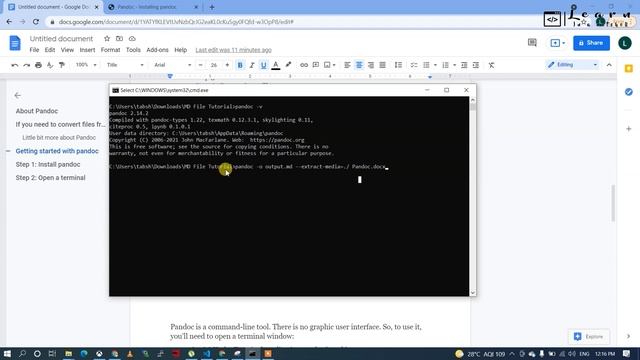Open the paragraph style dropdown showing Title
Screen dimensions: 640x360
tap(125, 65)
